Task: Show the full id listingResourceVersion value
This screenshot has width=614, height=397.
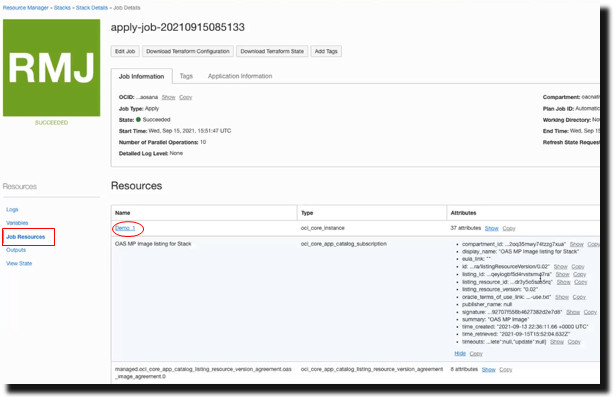Action: pyautogui.click(x=561, y=266)
